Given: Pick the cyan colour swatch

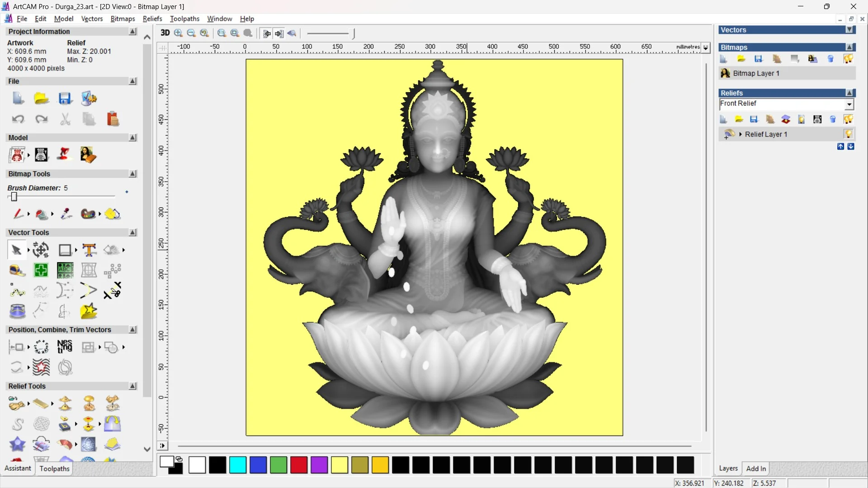Looking at the screenshot, I should click(x=238, y=465).
